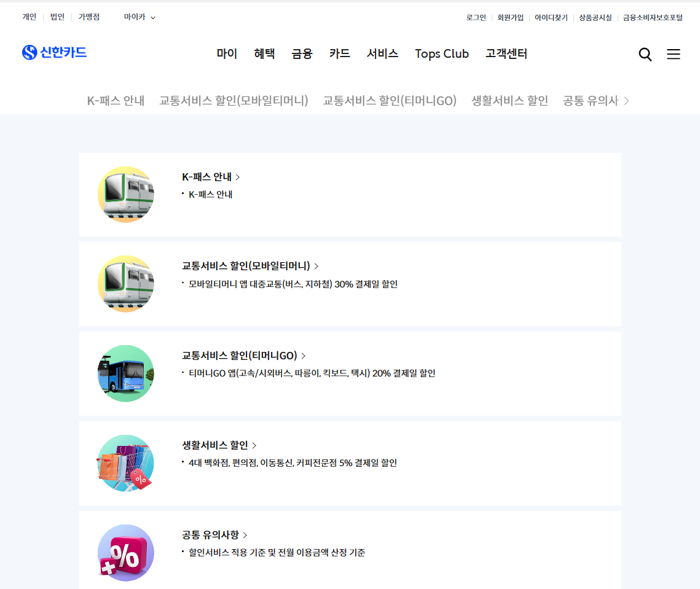Click the train icon for 모바일티머니 할인
This screenshot has height=589, width=700.
[126, 284]
